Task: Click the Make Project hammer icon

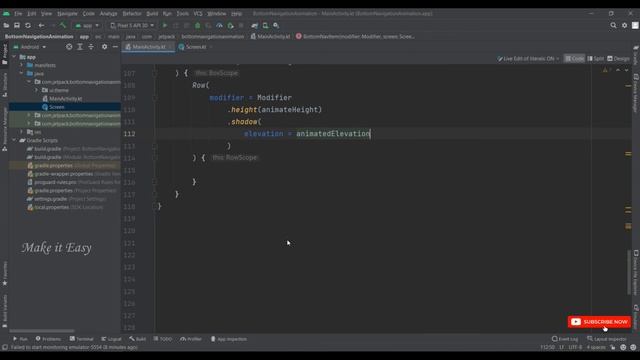Action: click(62, 25)
